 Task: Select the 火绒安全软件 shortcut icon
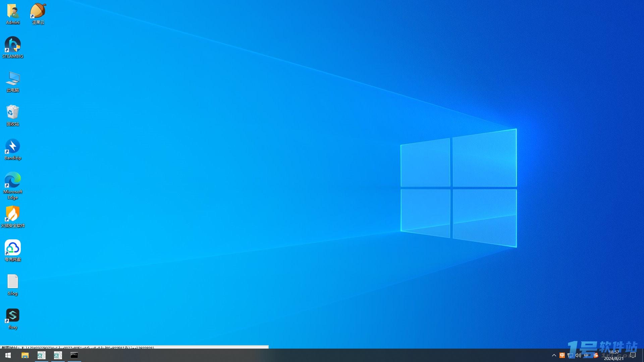(x=13, y=217)
